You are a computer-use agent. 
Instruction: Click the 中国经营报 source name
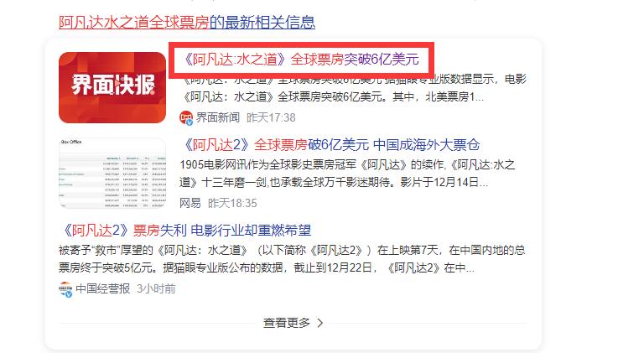click(102, 288)
